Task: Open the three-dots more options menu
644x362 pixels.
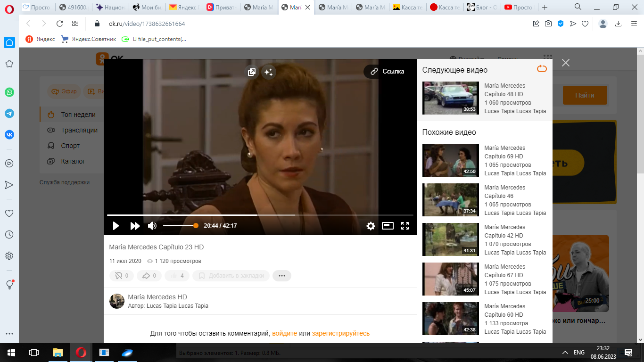Action: pos(282,276)
